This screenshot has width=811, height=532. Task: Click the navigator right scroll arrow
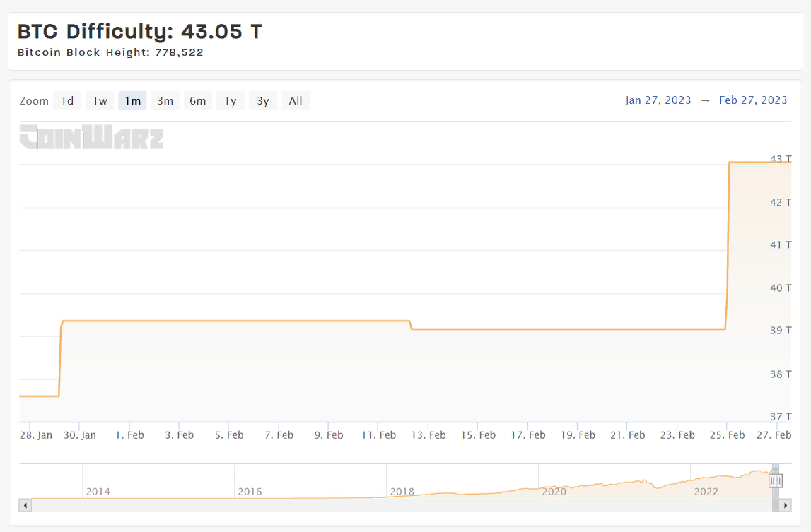click(785, 505)
